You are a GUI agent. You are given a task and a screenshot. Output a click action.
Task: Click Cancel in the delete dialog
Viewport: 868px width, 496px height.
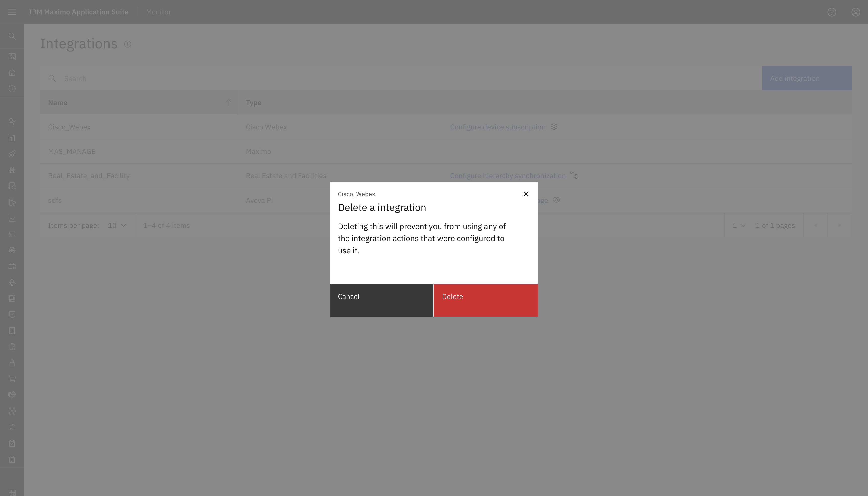382,301
